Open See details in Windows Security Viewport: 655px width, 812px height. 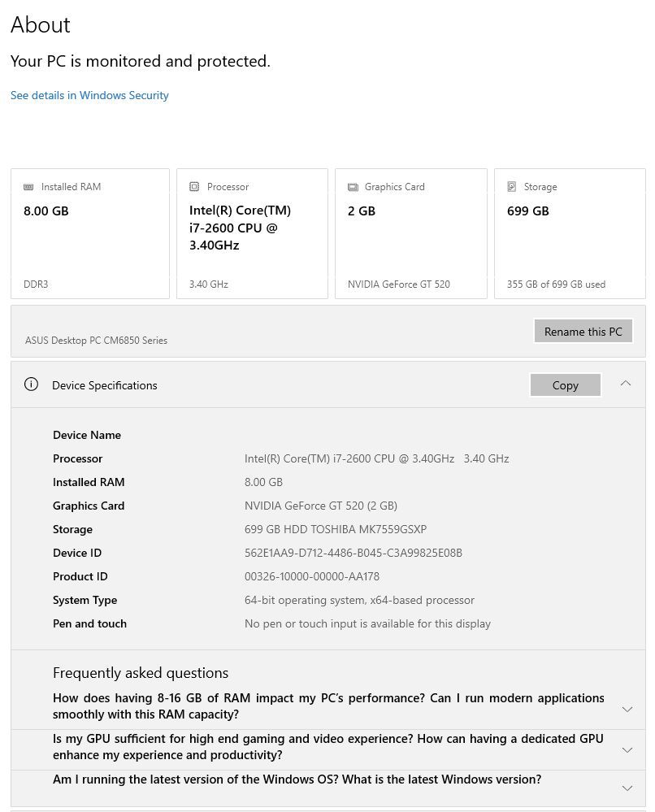pos(89,95)
